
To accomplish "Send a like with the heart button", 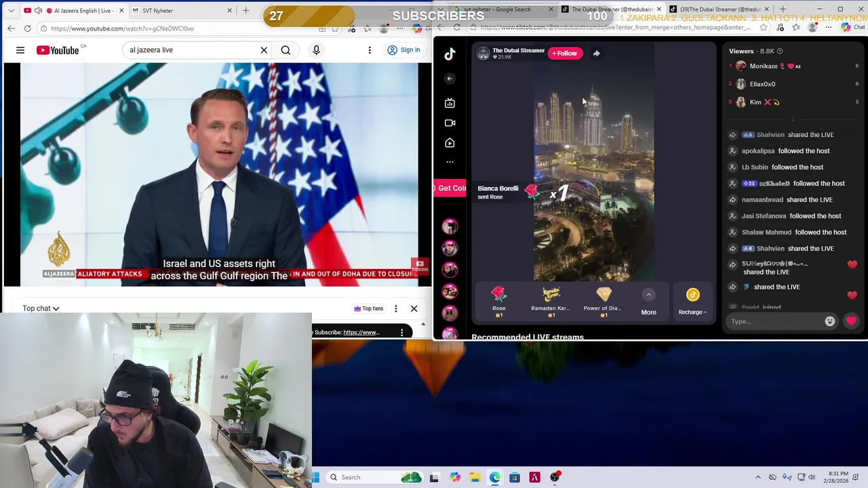I will pyautogui.click(x=851, y=321).
